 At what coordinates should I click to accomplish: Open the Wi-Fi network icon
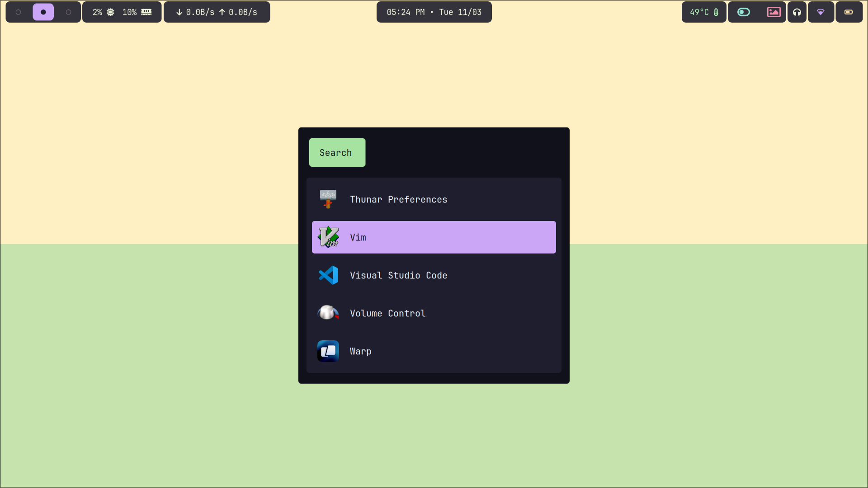821,12
